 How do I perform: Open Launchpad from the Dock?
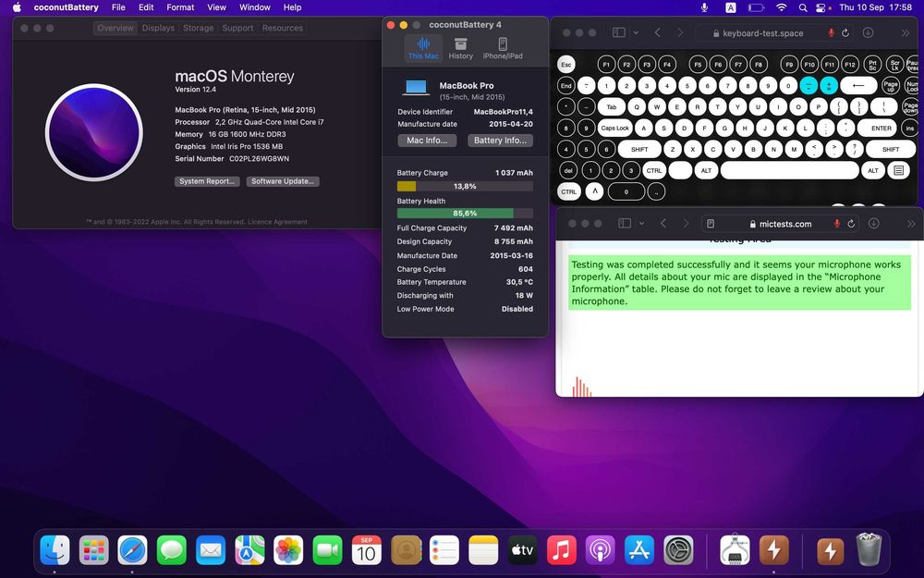coord(93,550)
